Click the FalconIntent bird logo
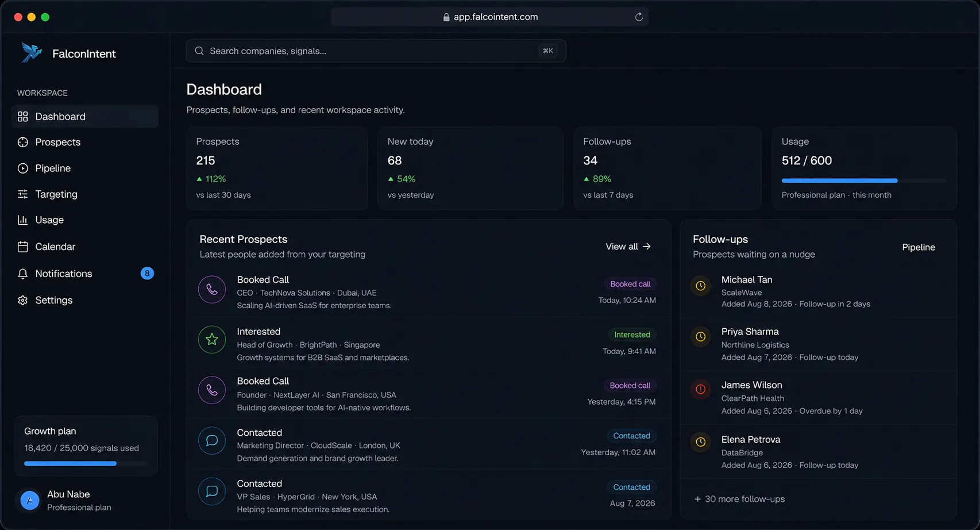Viewport: 980px width, 530px height. coord(32,53)
